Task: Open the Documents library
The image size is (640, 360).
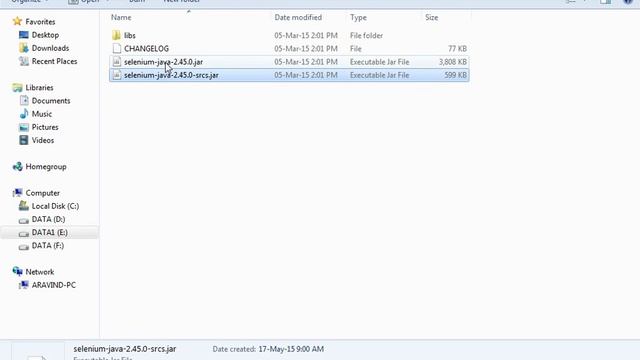Action: [51, 100]
